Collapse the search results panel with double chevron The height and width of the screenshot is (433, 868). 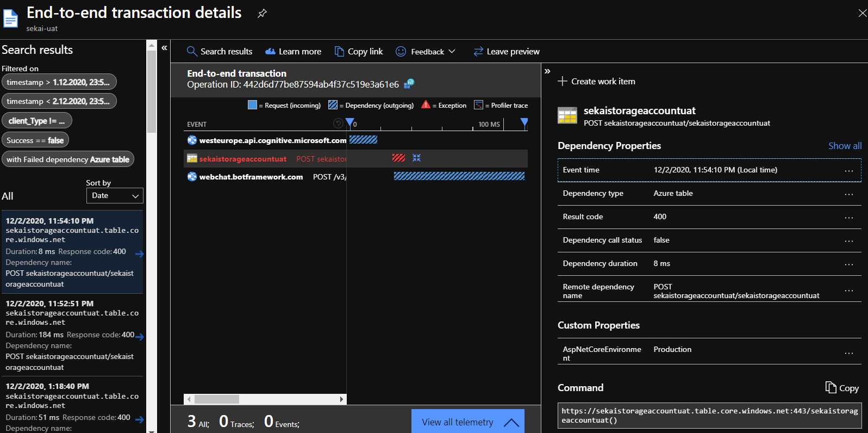(x=164, y=48)
